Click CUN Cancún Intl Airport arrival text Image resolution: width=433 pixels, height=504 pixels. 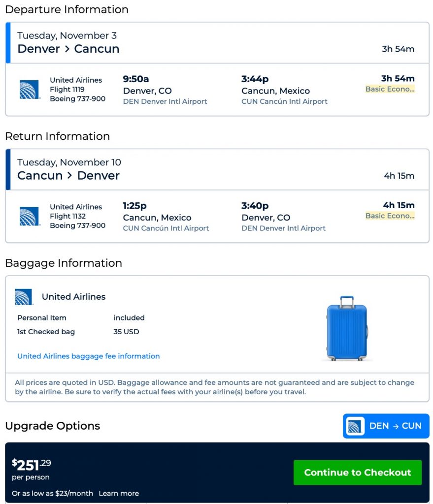[x=284, y=101]
